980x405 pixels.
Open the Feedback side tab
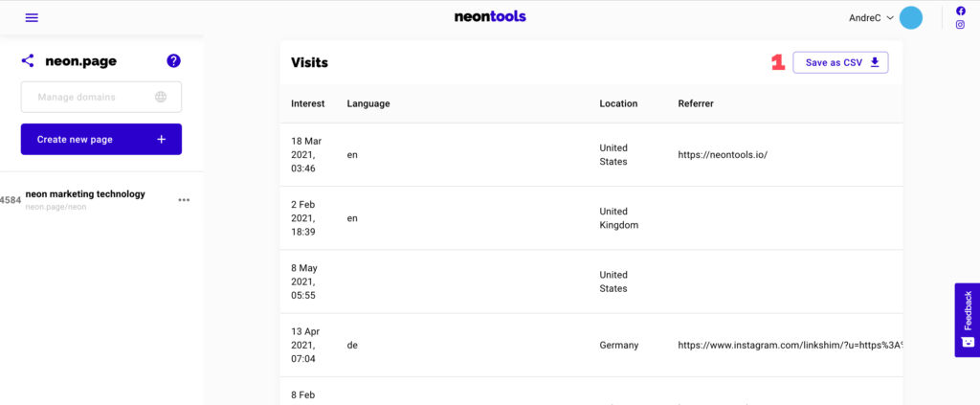point(967,320)
